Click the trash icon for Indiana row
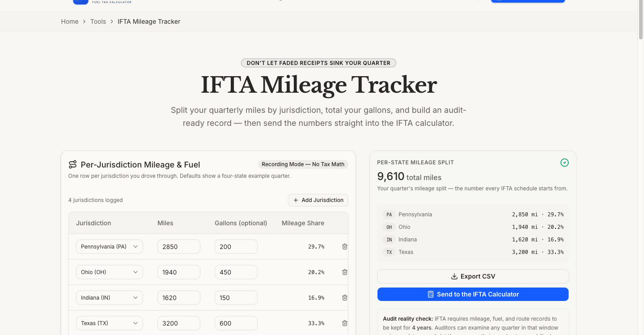644x335 pixels. (344, 297)
